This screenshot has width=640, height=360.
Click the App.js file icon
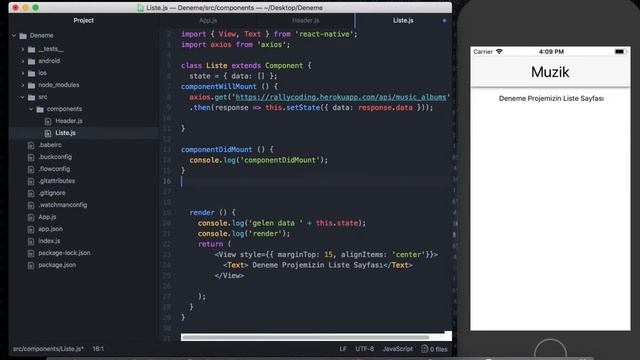31,218
